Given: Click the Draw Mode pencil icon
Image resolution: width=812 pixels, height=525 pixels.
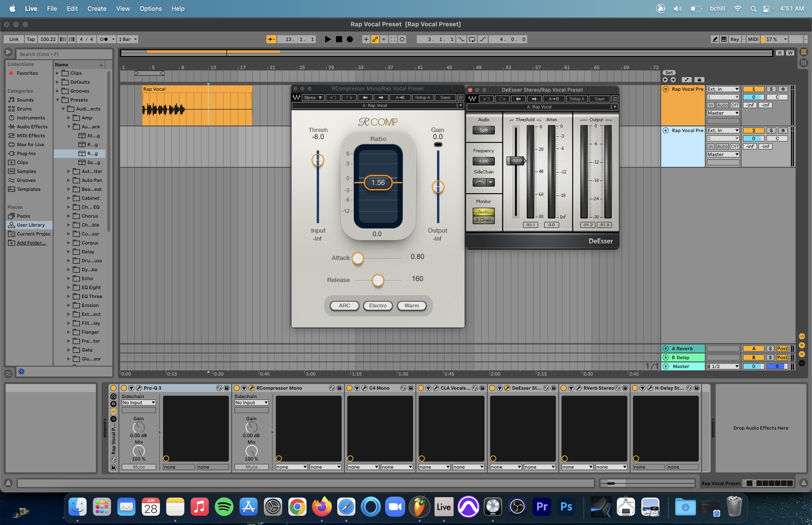Looking at the screenshot, I should click(715, 39).
